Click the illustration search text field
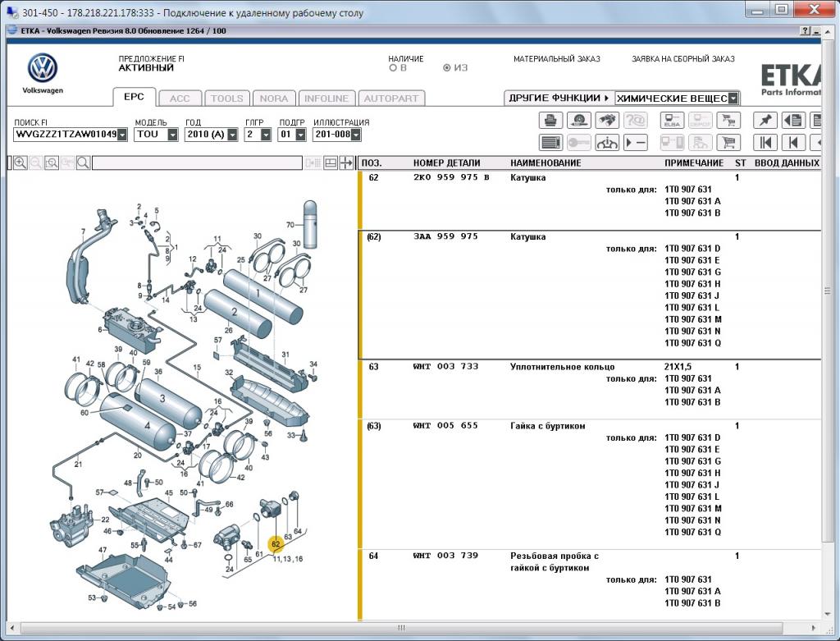 (197, 163)
